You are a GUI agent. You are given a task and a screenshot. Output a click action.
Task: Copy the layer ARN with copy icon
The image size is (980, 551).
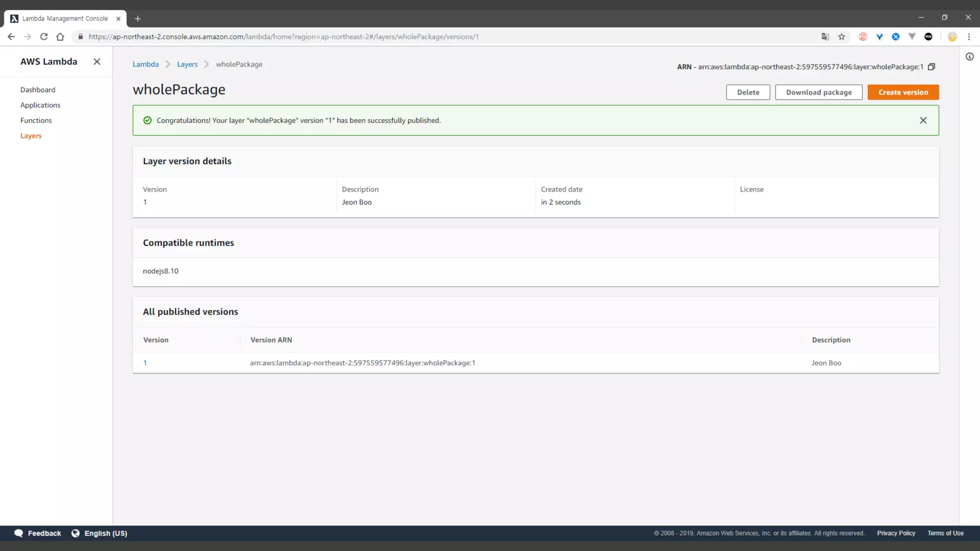tap(931, 67)
